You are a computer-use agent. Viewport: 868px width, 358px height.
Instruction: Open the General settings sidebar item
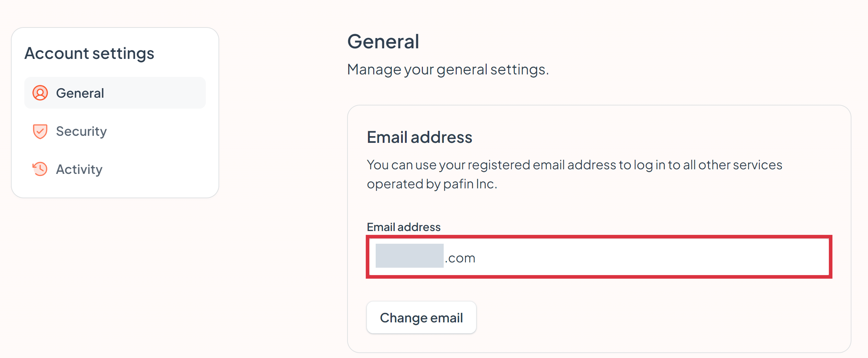point(115,93)
